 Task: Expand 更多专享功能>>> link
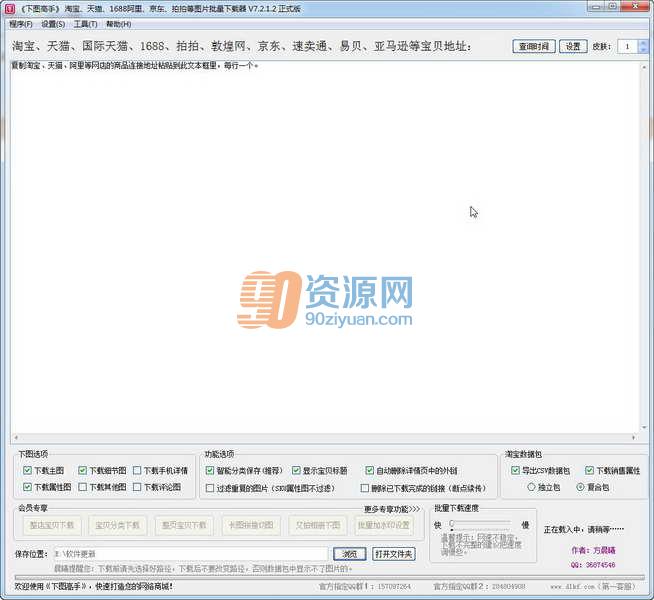(x=392, y=509)
